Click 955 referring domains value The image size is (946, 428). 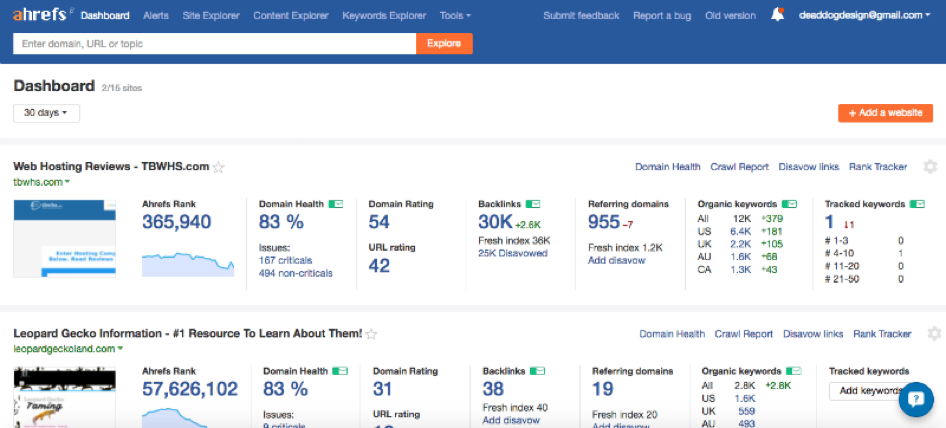click(x=604, y=222)
